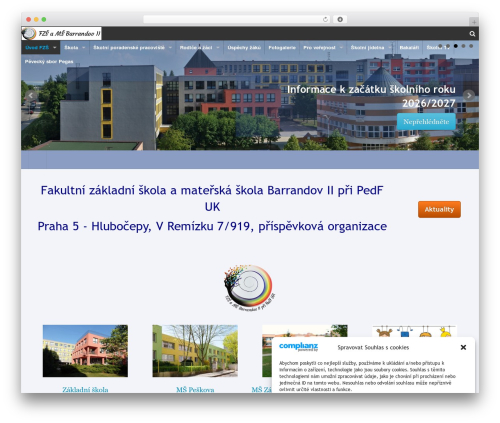The height and width of the screenshot is (423, 500).
Task: Click the slide title Informace k začátku školního roku
Action: (371, 96)
